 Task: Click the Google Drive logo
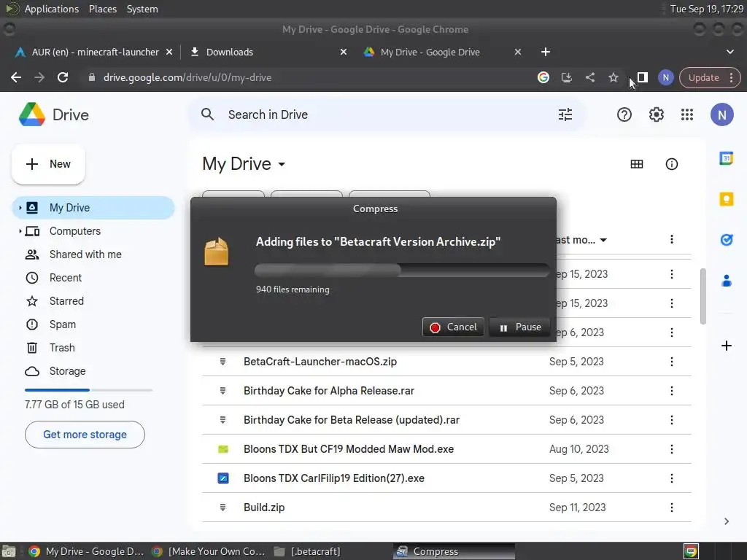(32, 114)
